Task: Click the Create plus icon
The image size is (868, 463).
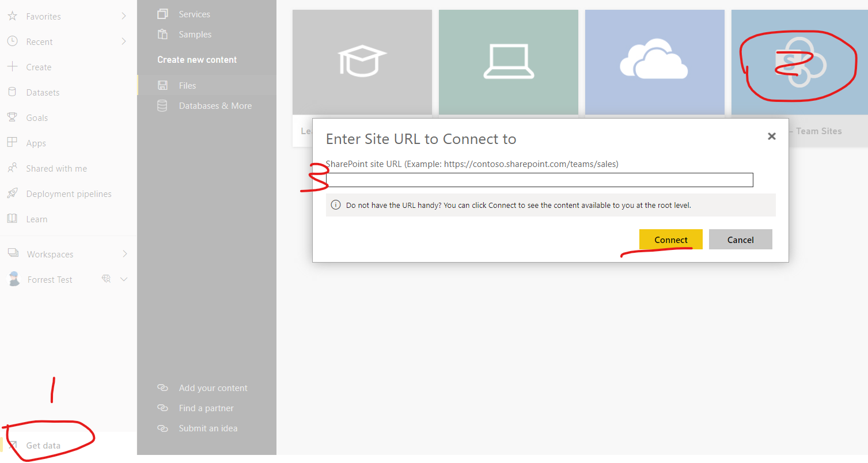Action: pyautogui.click(x=12, y=67)
